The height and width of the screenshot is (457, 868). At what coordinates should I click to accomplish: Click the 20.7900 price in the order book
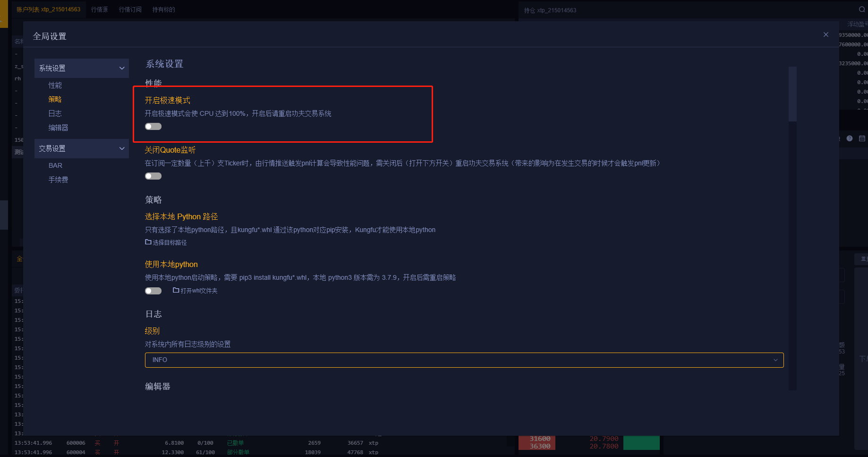coord(604,439)
